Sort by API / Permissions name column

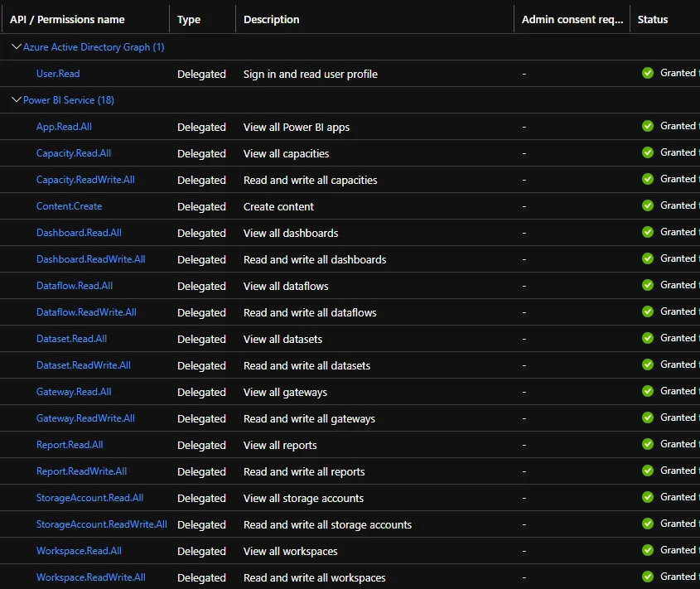pyautogui.click(x=67, y=20)
